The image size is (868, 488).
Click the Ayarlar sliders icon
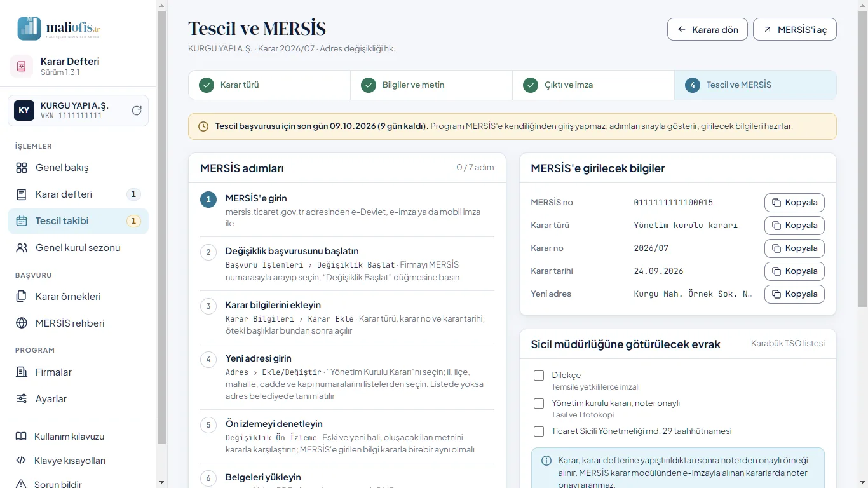tap(22, 399)
